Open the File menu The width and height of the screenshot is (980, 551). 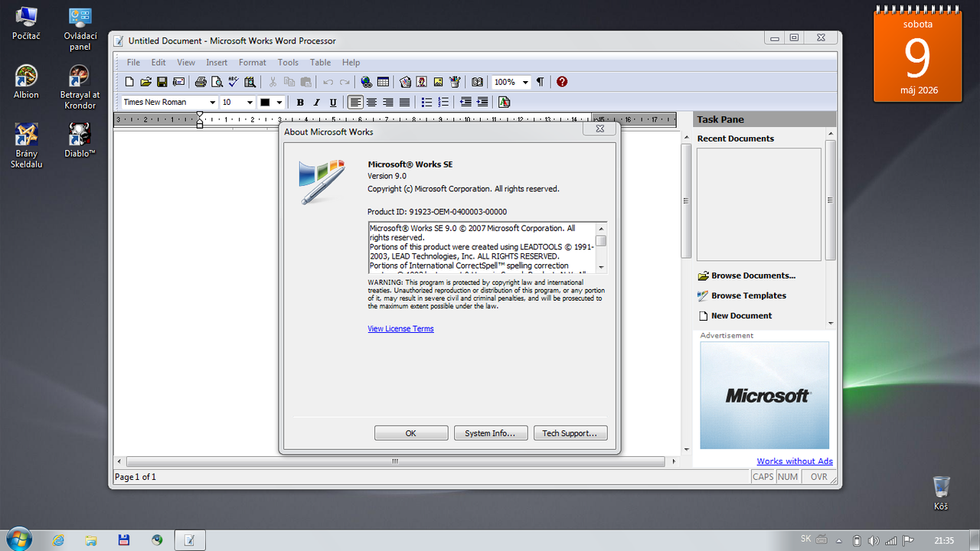click(133, 63)
